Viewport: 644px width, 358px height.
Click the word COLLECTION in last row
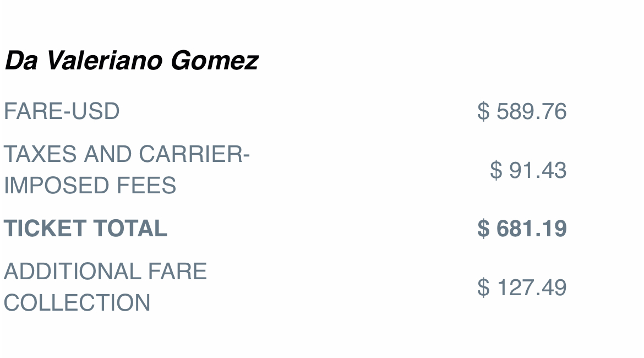[x=77, y=303]
